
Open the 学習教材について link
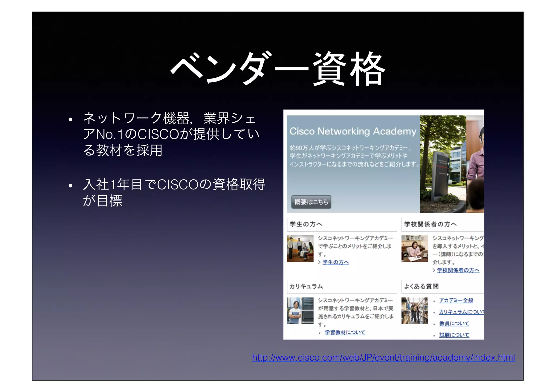pos(345,332)
